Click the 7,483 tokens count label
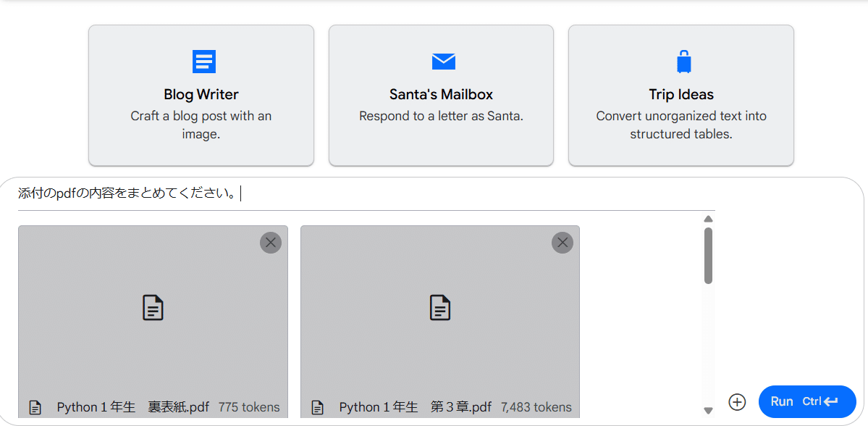 pos(536,407)
